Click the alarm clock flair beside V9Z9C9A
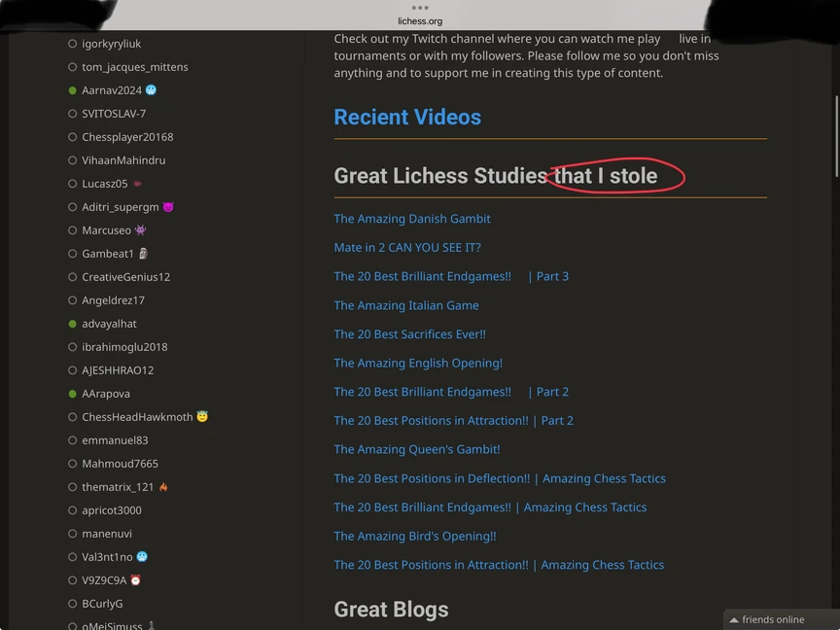Viewport: 840px width, 630px height. [x=135, y=580]
